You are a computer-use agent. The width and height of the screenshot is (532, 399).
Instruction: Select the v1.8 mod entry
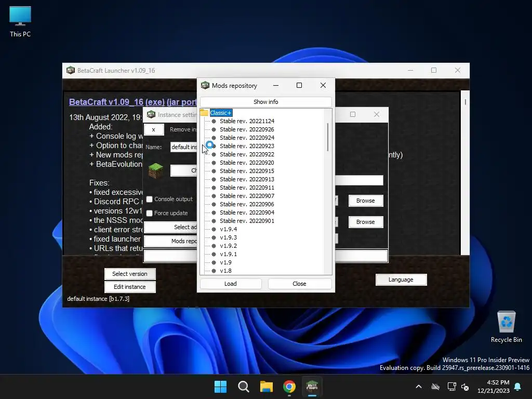[225, 271]
